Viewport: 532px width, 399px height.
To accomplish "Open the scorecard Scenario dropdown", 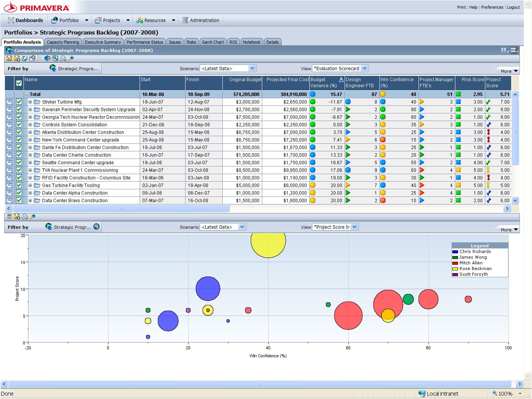I will pyautogui.click(x=252, y=69).
